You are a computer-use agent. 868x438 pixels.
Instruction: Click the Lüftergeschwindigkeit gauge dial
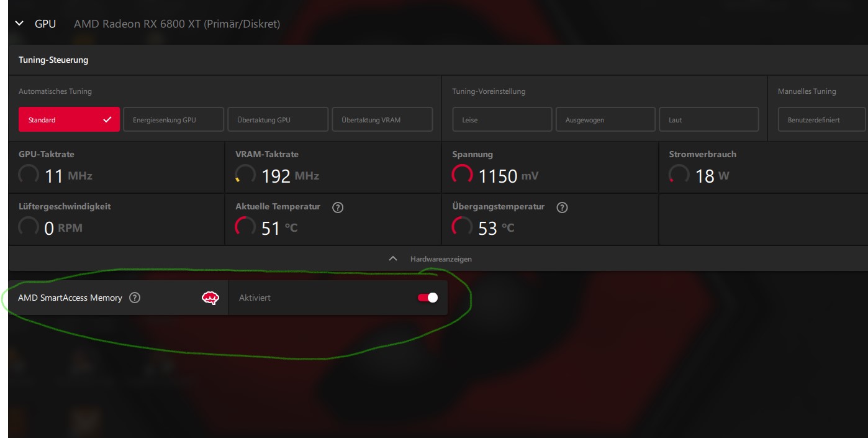pos(29,227)
